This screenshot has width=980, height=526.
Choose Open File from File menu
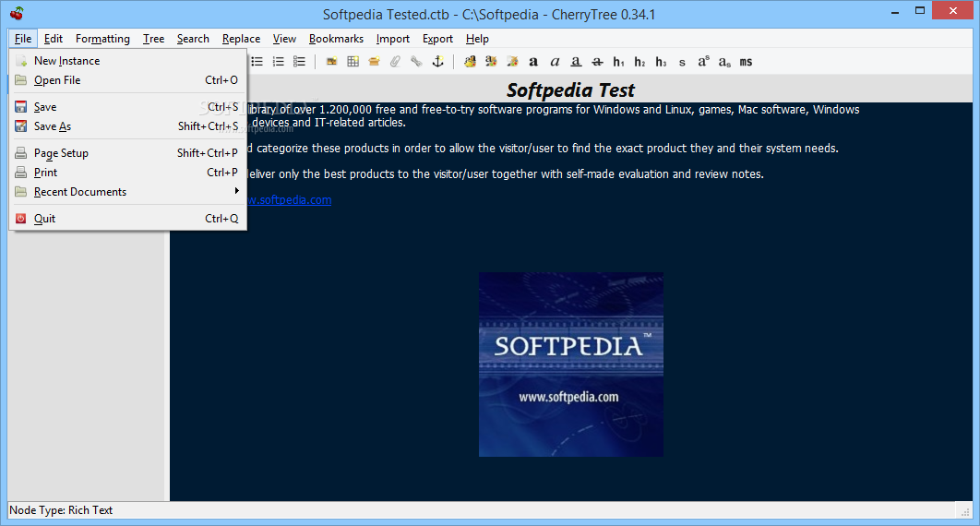click(128, 80)
